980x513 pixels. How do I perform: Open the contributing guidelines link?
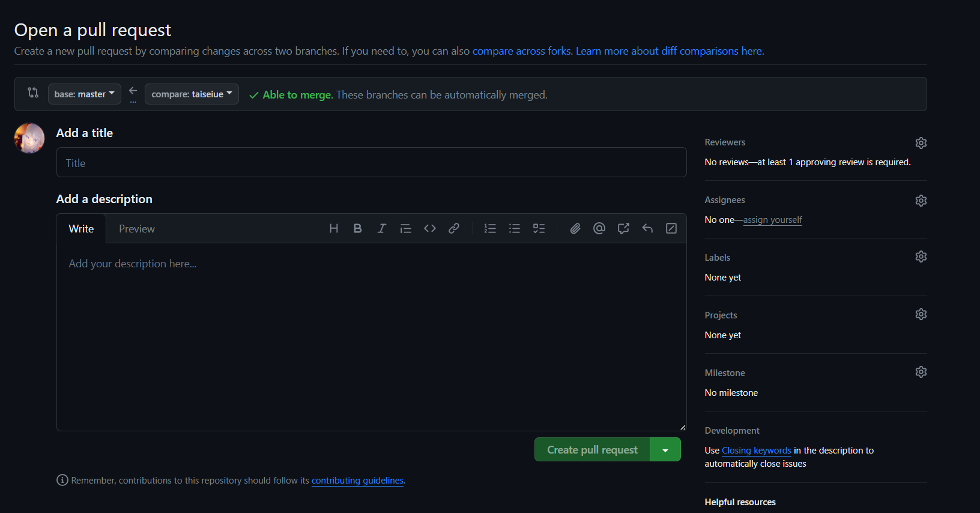point(357,481)
